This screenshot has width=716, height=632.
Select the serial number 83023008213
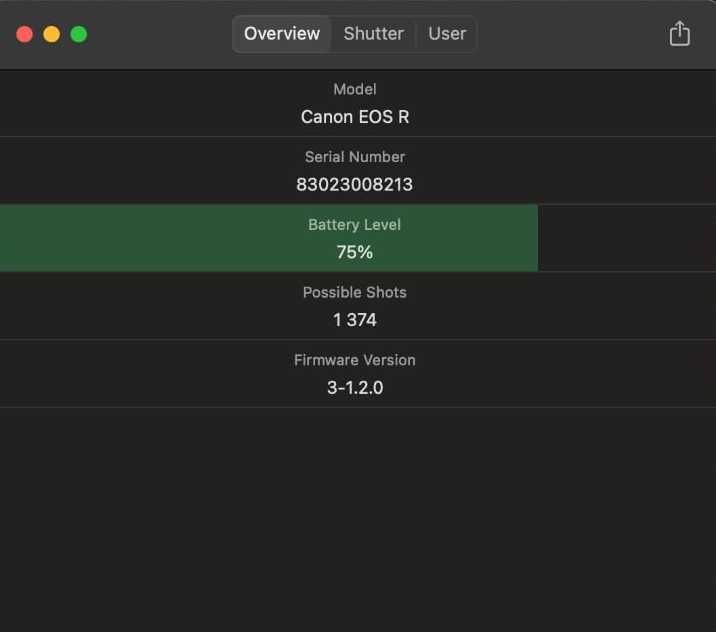(354, 184)
